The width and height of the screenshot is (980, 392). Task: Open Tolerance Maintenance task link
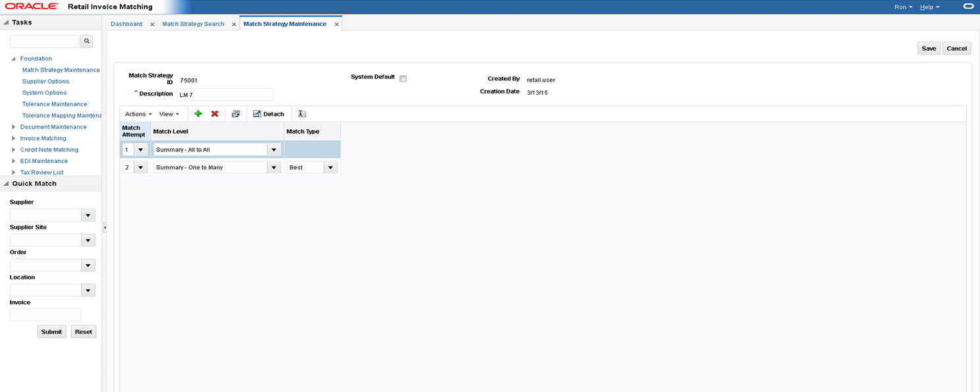pos(55,104)
